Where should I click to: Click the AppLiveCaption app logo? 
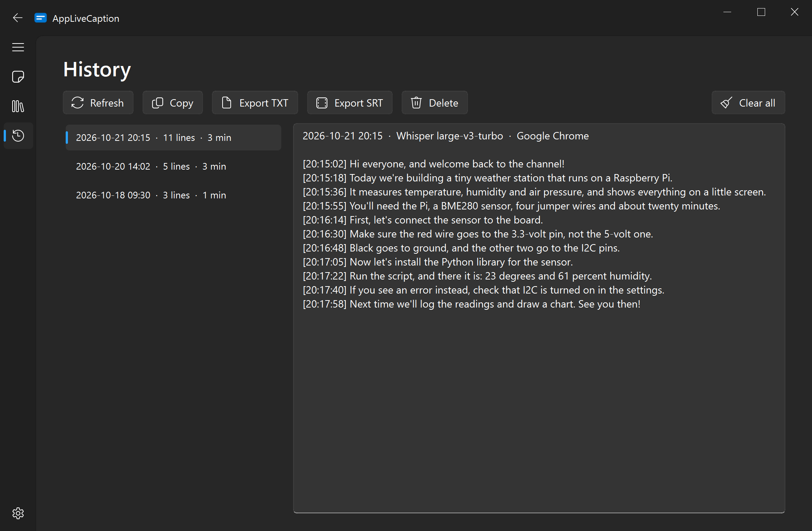point(41,18)
